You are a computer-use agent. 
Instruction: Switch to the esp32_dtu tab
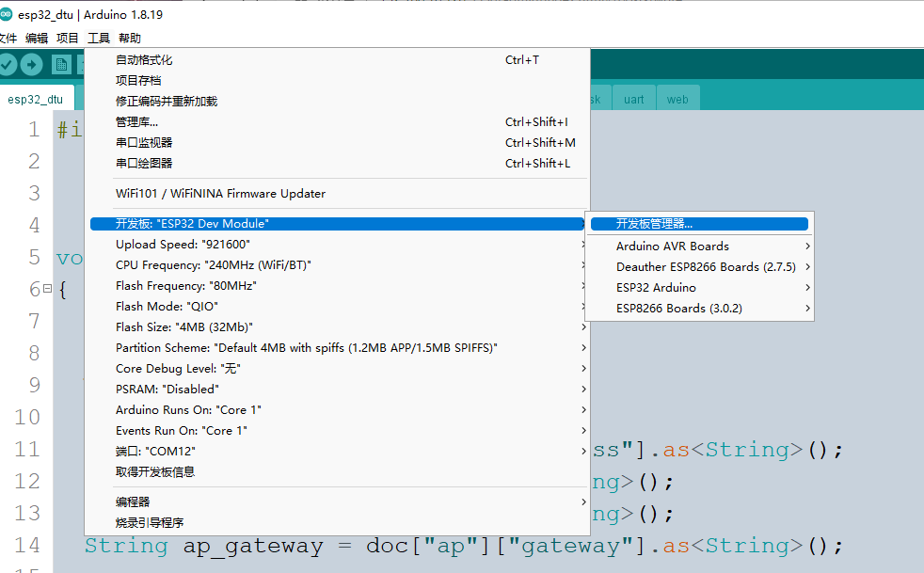pos(36,99)
